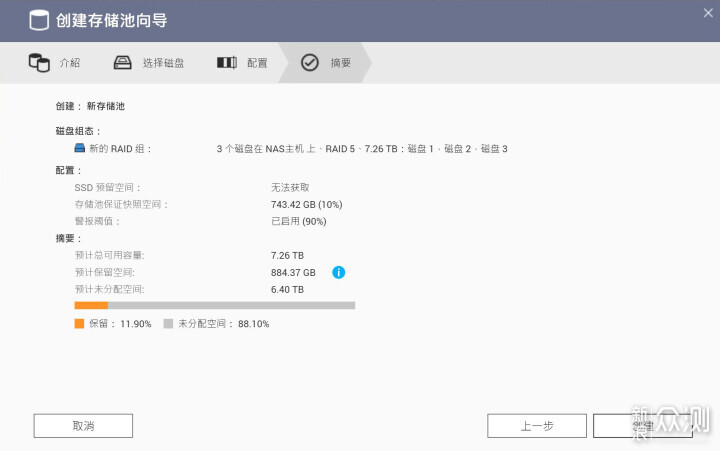Click the 配置： section heading

pos(68,170)
